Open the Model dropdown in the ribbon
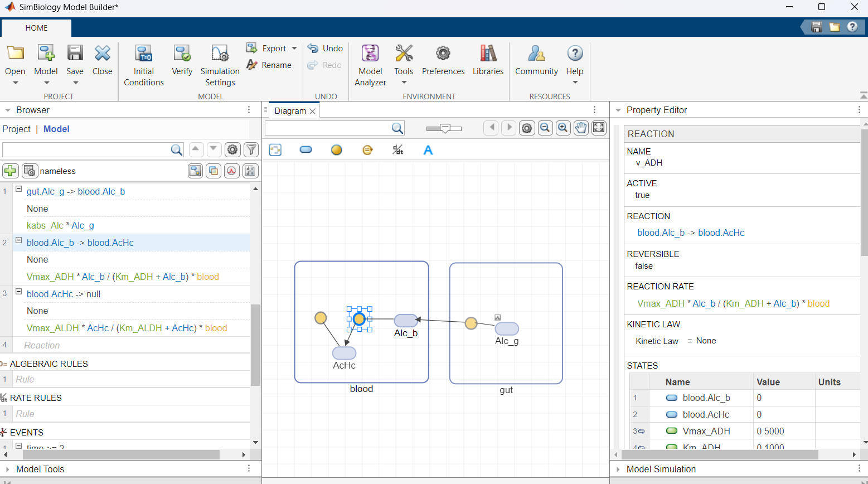This screenshot has height=484, width=868. [46, 83]
